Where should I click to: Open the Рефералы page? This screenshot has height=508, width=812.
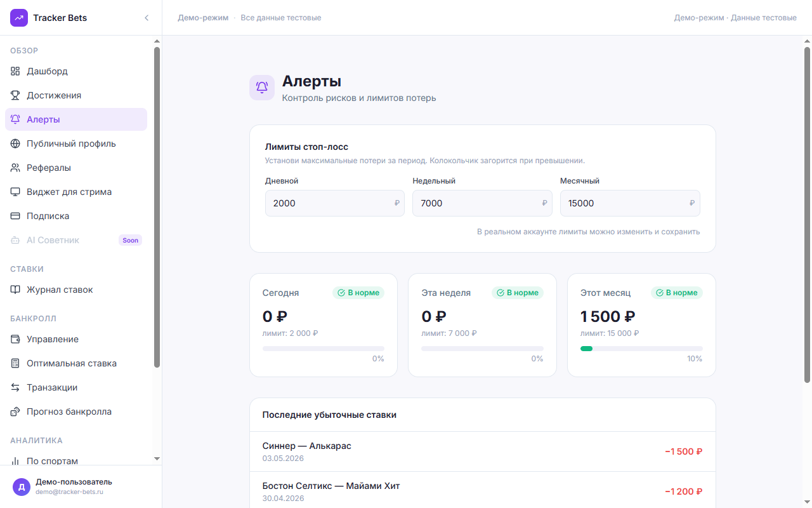[76, 168]
